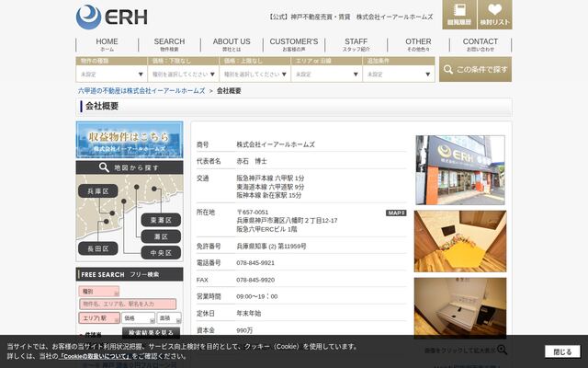
Task: Open the CONTACT menu item
Action: click(x=480, y=44)
